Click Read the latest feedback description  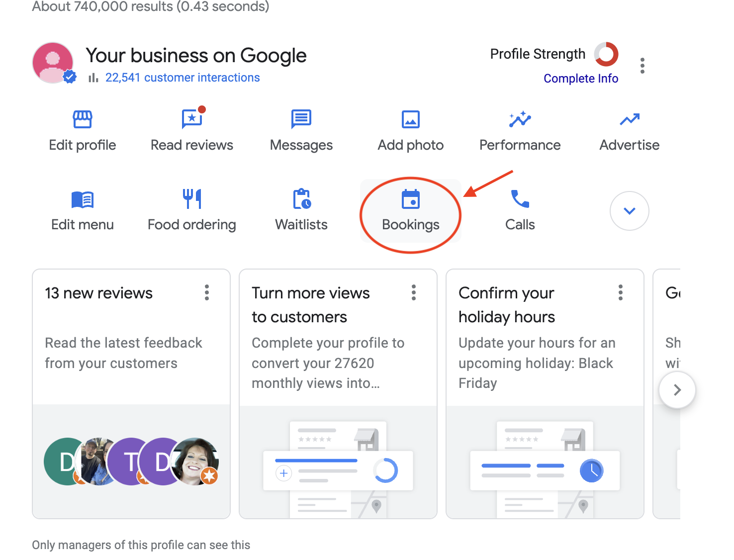point(123,353)
